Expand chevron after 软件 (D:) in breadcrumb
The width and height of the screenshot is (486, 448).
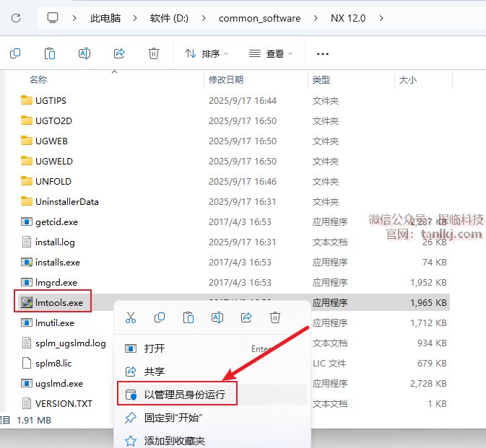(204, 18)
